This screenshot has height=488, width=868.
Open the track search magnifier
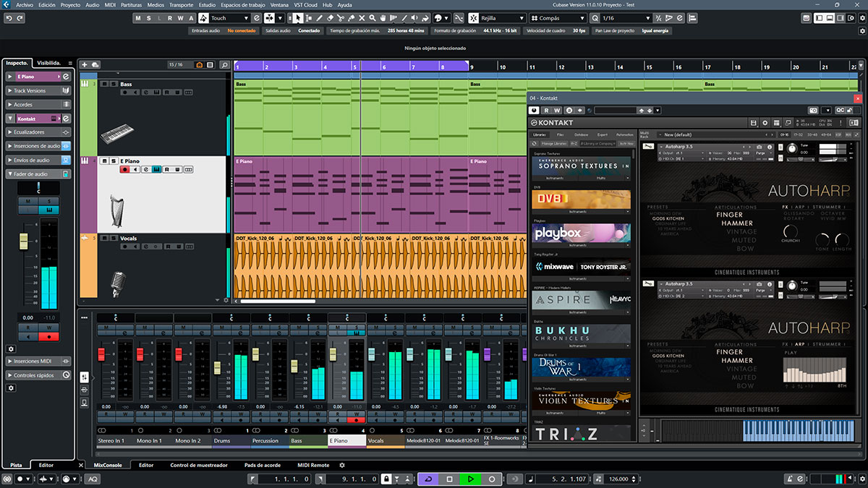pyautogui.click(x=225, y=65)
